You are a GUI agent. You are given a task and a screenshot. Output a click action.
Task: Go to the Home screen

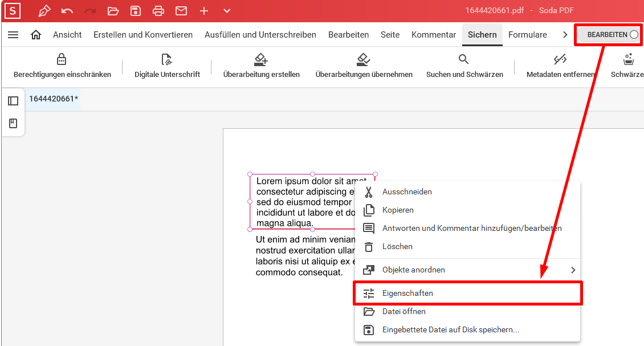36,35
